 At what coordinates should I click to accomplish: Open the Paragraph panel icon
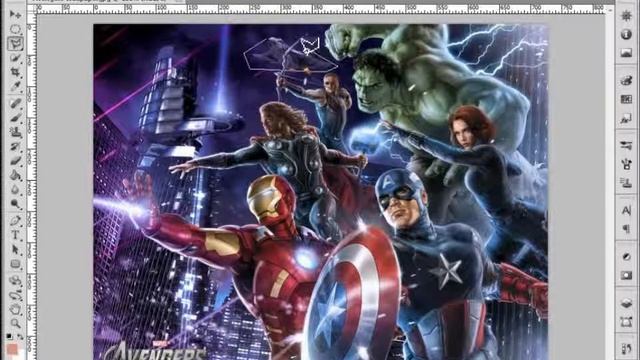[x=626, y=229]
